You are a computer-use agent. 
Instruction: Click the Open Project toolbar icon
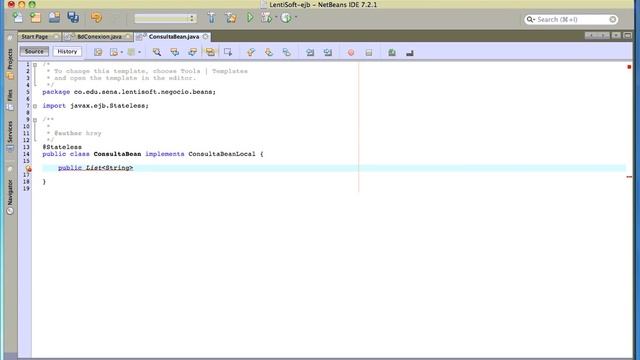click(x=54, y=18)
